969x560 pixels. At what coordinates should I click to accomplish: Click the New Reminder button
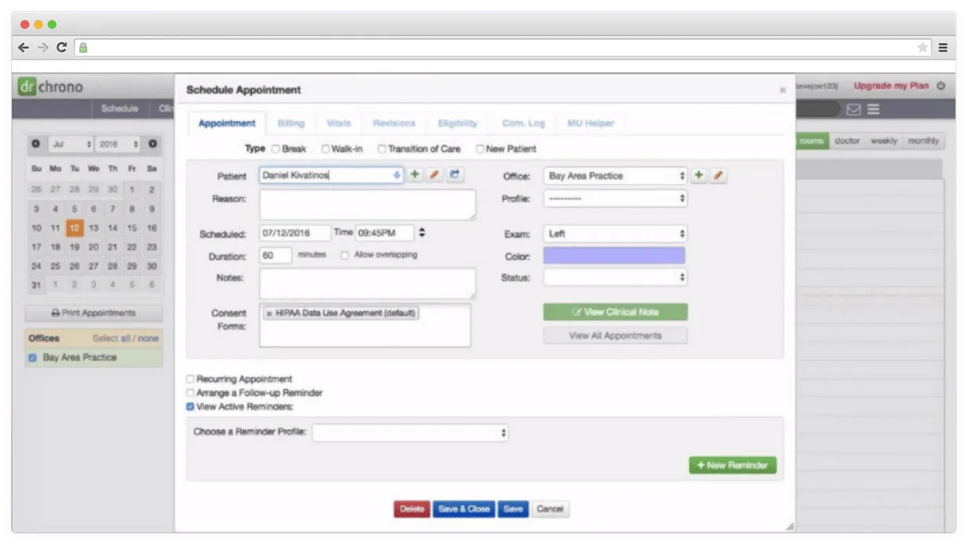(733, 466)
